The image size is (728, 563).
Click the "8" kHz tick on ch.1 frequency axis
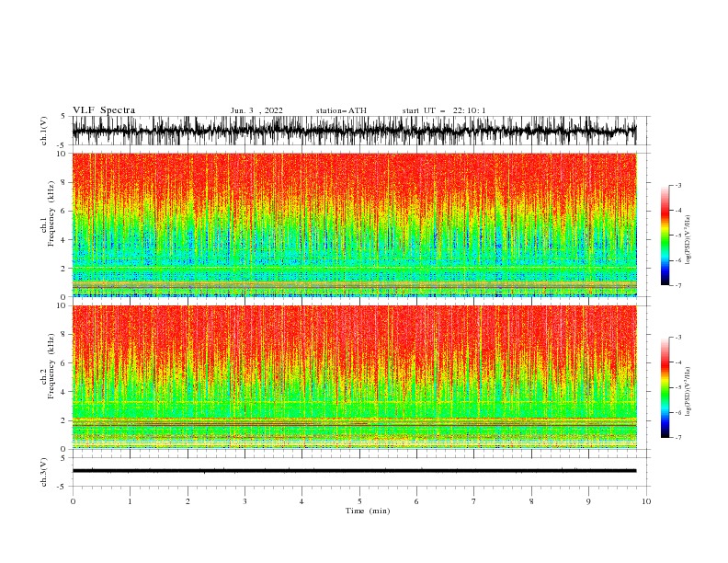pos(63,182)
